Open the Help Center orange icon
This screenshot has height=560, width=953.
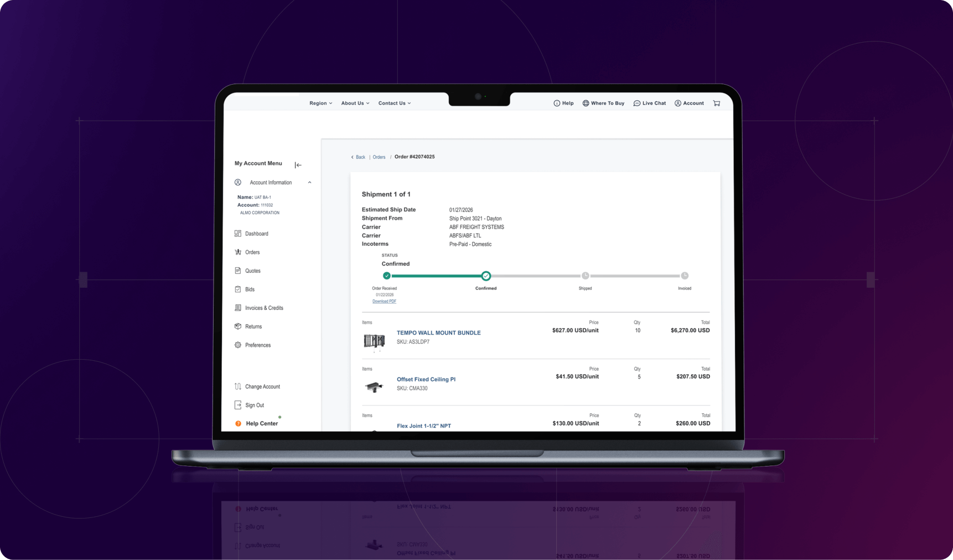[x=239, y=424]
